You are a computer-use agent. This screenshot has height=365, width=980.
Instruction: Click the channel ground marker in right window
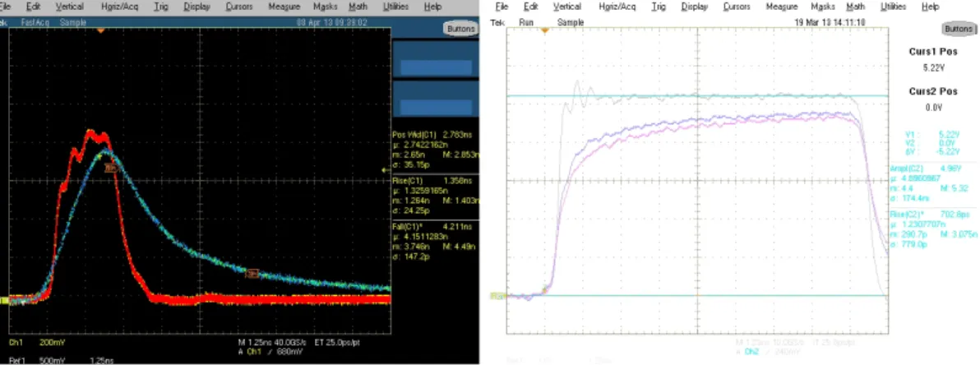coord(497,295)
